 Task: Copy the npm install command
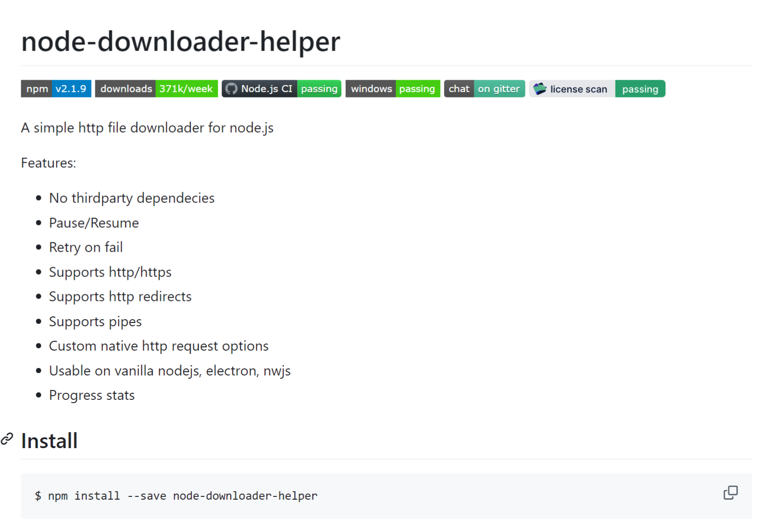(730, 493)
